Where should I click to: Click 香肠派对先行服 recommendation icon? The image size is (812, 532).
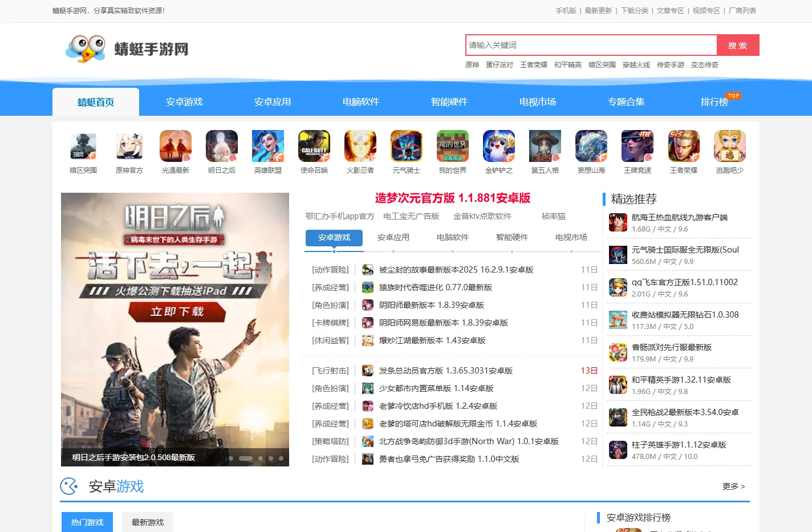(x=618, y=352)
